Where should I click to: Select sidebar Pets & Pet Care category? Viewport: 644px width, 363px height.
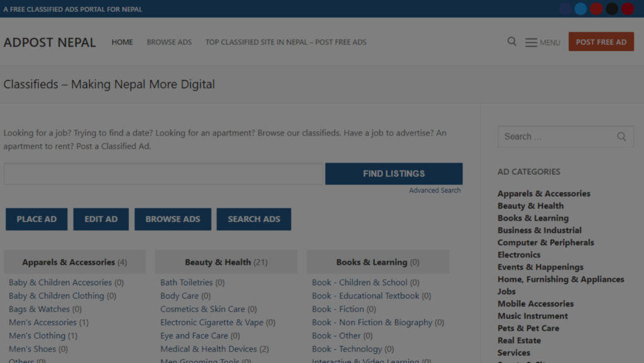pyautogui.click(x=528, y=328)
